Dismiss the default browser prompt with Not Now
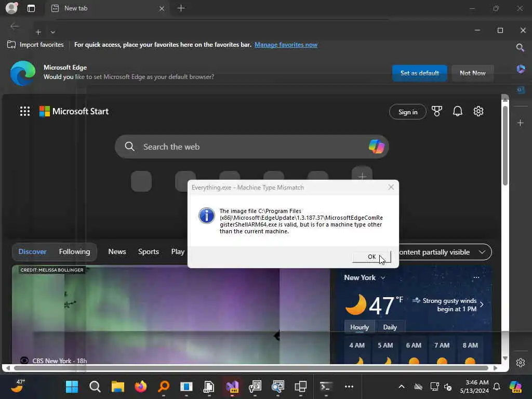The width and height of the screenshot is (532, 399). coord(472,73)
